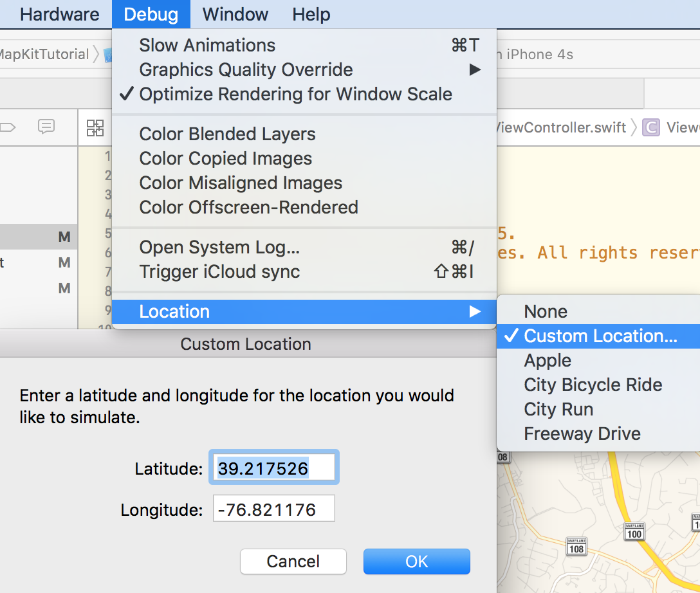
Task: Open the Window menu
Action: coord(235,14)
